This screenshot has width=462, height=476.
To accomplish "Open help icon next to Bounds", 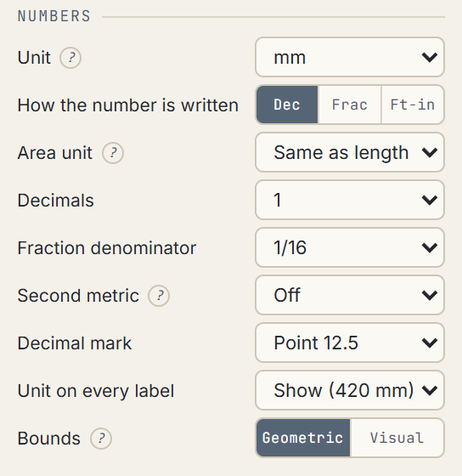I will point(101,439).
